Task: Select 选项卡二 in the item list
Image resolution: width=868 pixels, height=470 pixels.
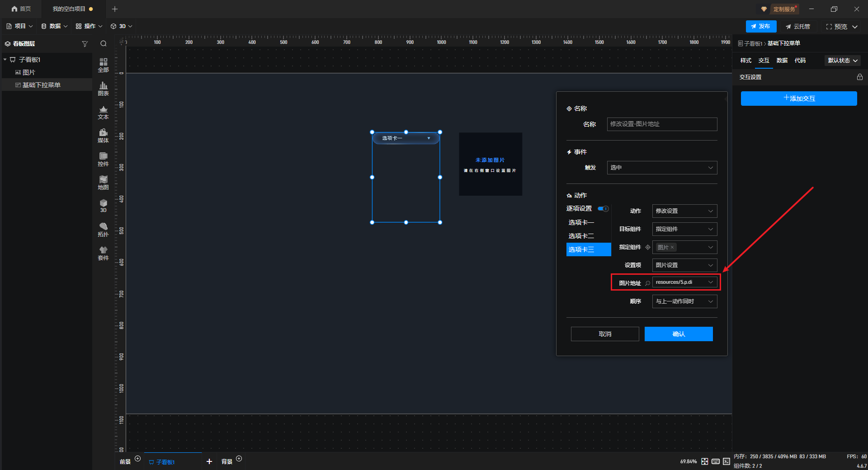Action: pyautogui.click(x=581, y=236)
